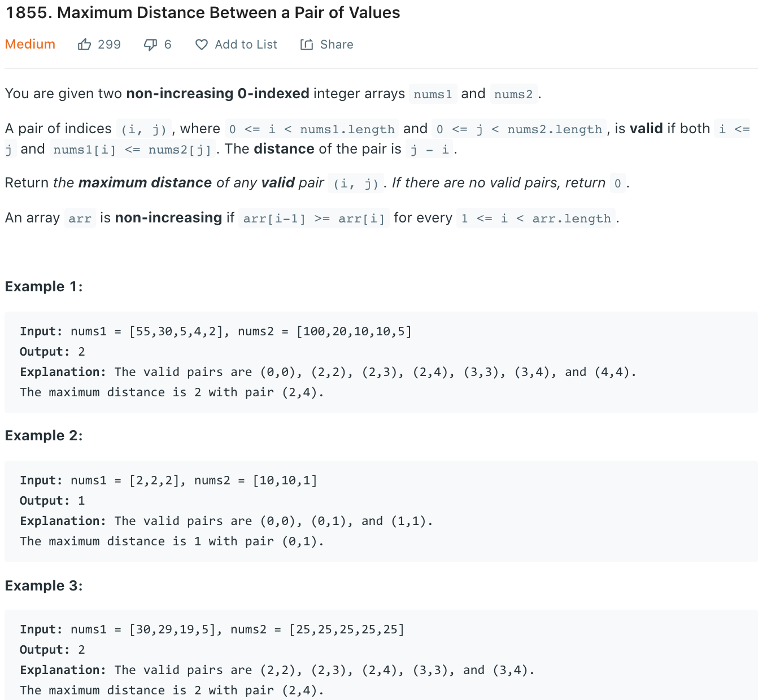This screenshot has height=700, width=758.
Task: Select the nums1 inline code token
Action: 433,94
